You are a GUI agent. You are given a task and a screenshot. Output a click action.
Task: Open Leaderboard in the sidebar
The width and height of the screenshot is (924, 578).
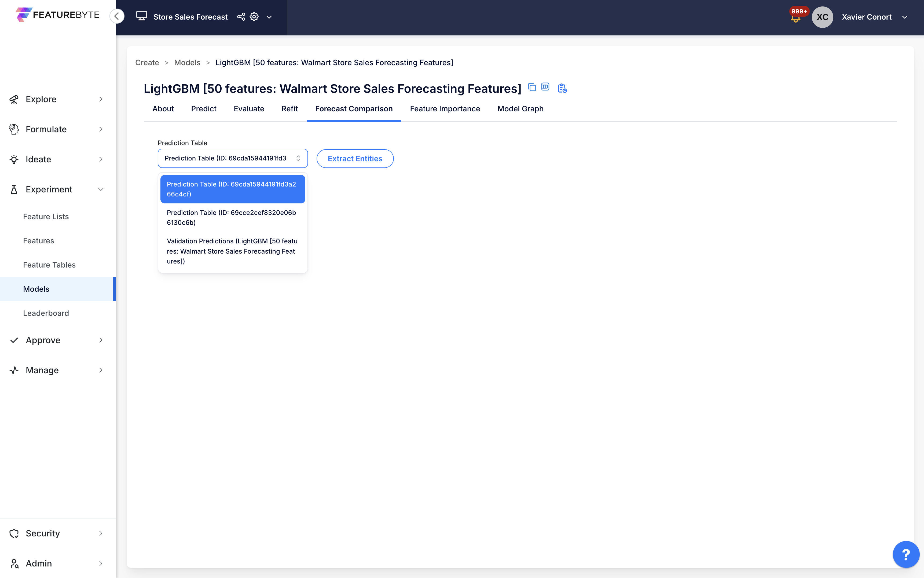[x=46, y=313]
